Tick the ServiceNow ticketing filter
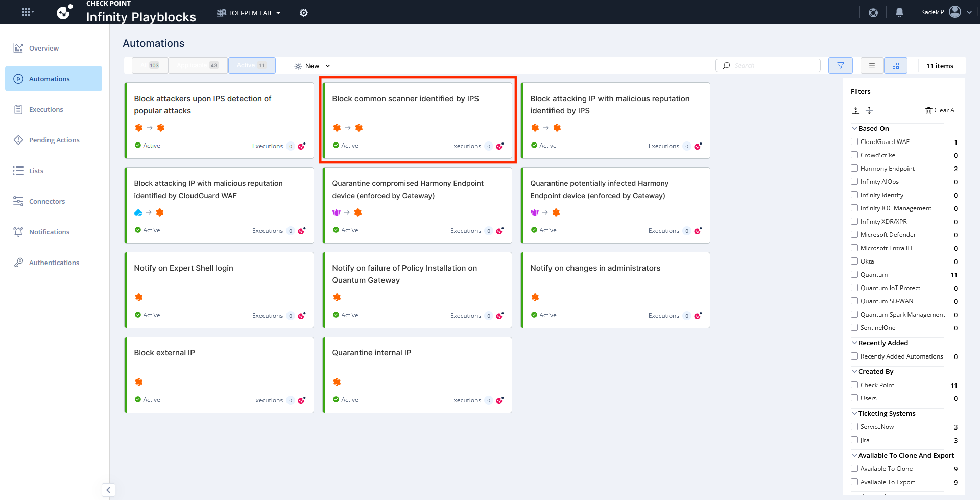The width and height of the screenshot is (980, 500). [x=854, y=426]
